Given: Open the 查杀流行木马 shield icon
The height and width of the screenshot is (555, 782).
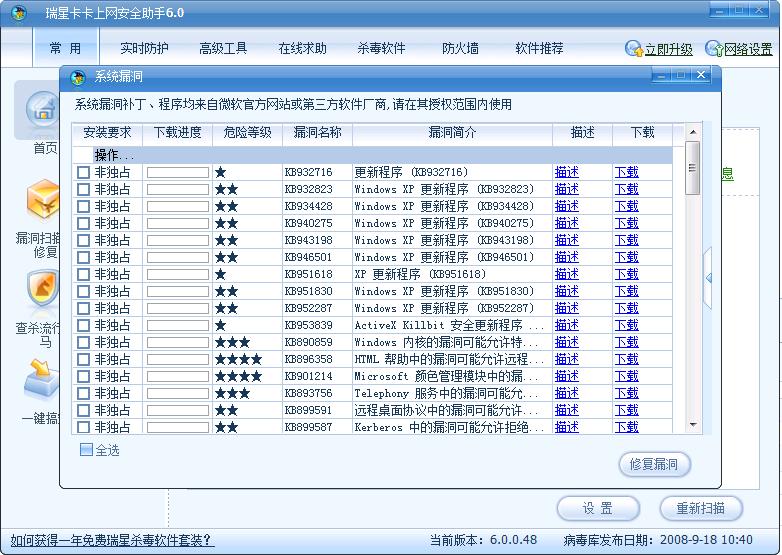Looking at the screenshot, I should 43,287.
